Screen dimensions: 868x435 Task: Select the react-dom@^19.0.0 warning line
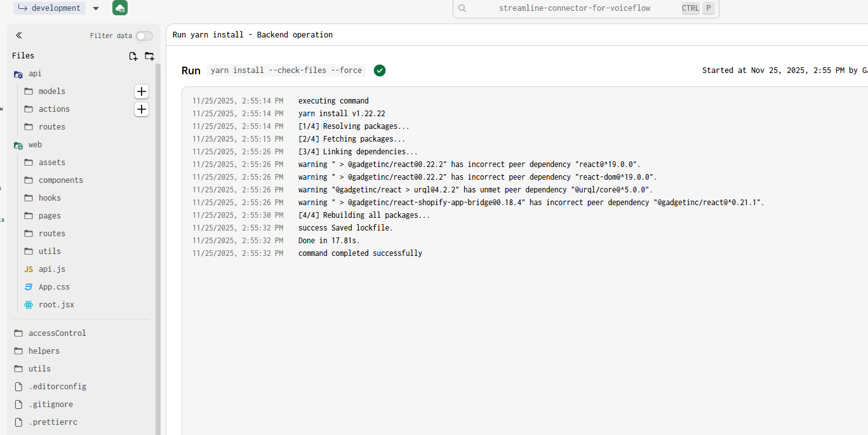pos(477,177)
